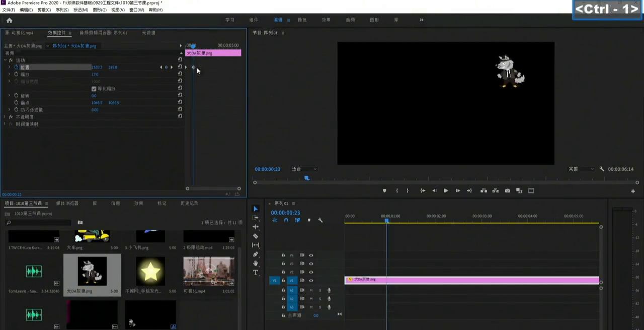This screenshot has width=644, height=330.
Task: Expand Time Remapping group
Action: click(x=5, y=124)
